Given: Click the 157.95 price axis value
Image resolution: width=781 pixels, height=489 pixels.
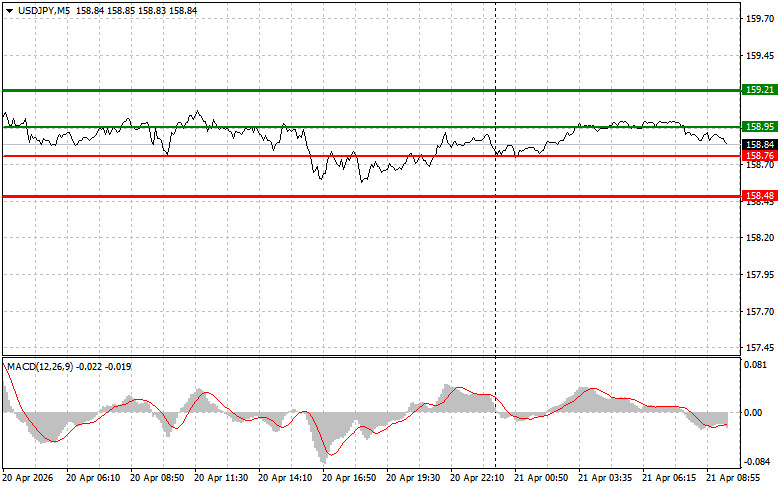Looking at the screenshot, I should click(x=760, y=275).
